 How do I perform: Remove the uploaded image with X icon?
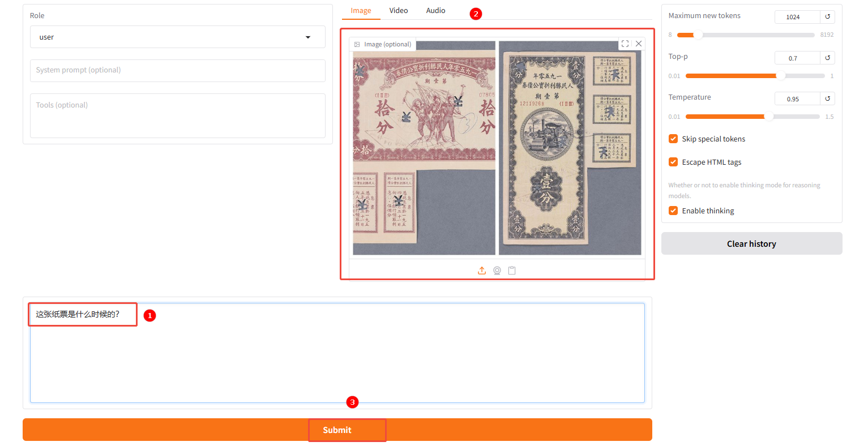click(x=639, y=44)
